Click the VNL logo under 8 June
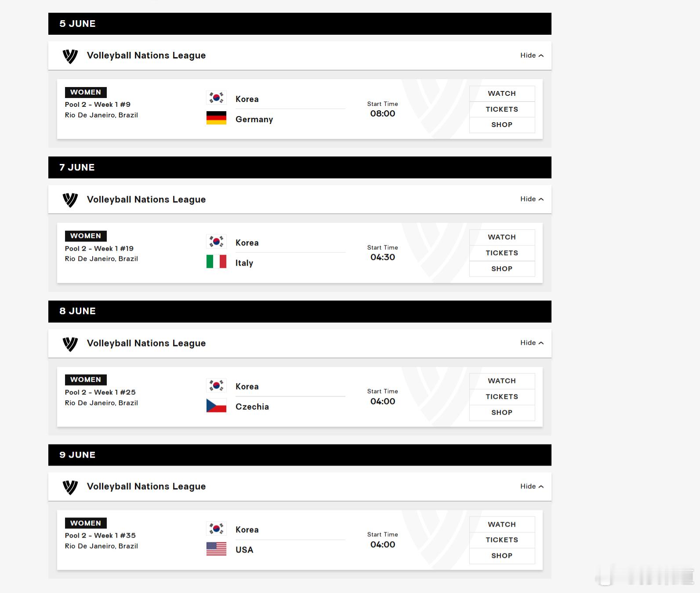700x593 pixels. (70, 343)
